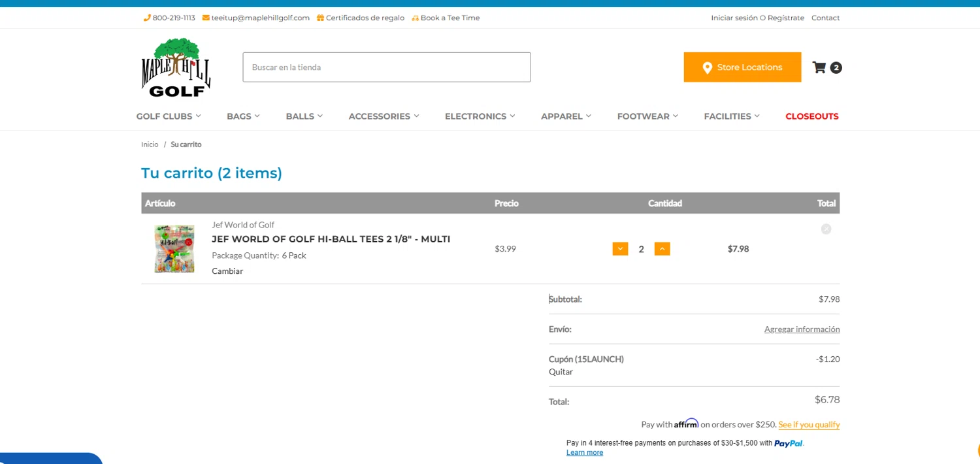This screenshot has height=464, width=980.
Task: Click the Su carrito breadcrumb
Action: click(x=186, y=144)
